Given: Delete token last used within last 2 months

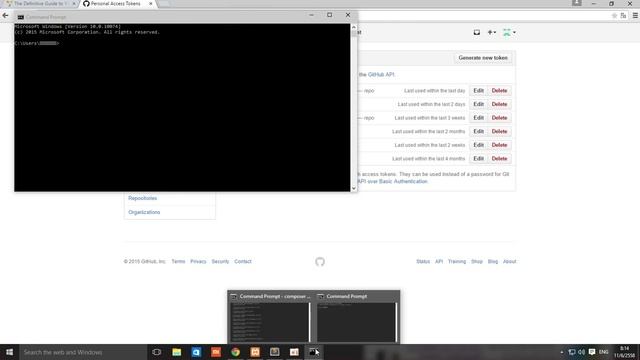Looking at the screenshot, I should tap(499, 131).
